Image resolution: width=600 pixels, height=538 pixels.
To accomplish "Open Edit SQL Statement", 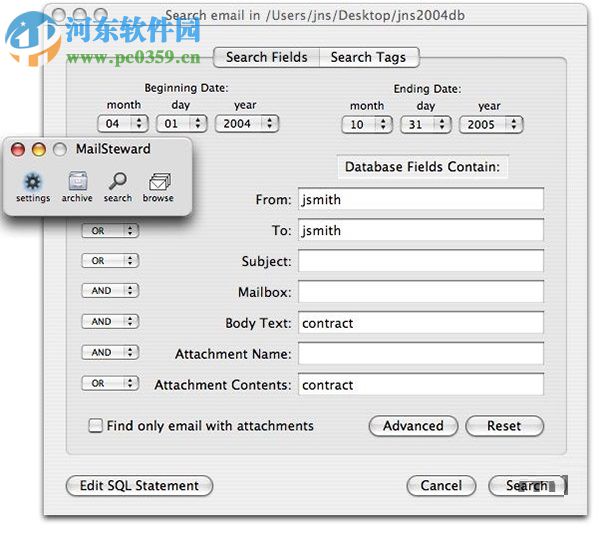I will click(139, 486).
